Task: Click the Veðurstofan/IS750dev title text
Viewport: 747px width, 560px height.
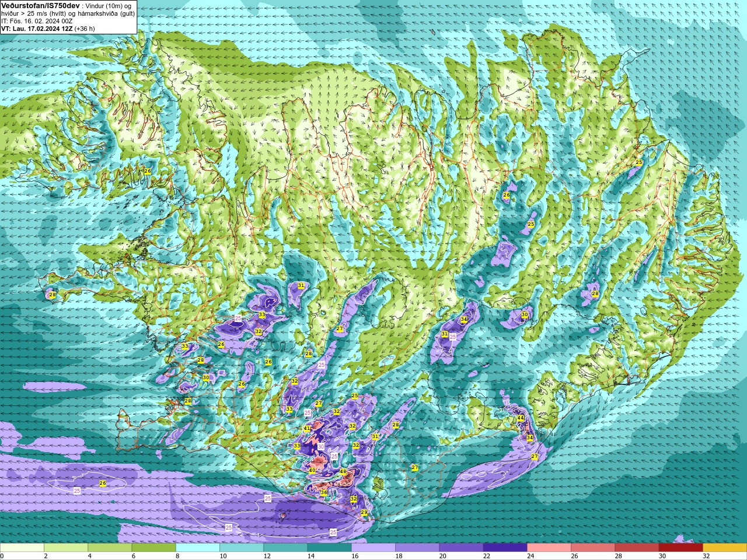Action: (x=40, y=5)
